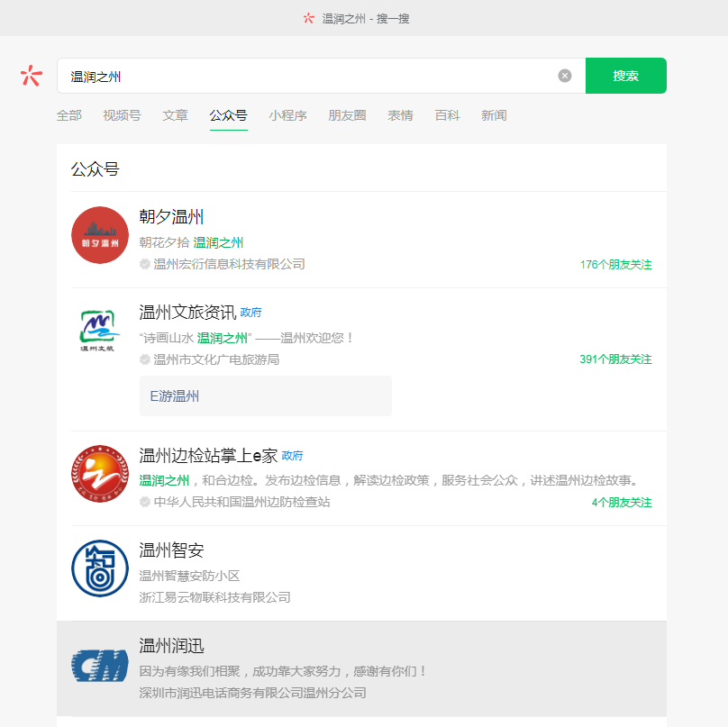Click verified icon beside 中华人民共和国温州边防检查站
The image size is (728, 727).
(x=145, y=502)
